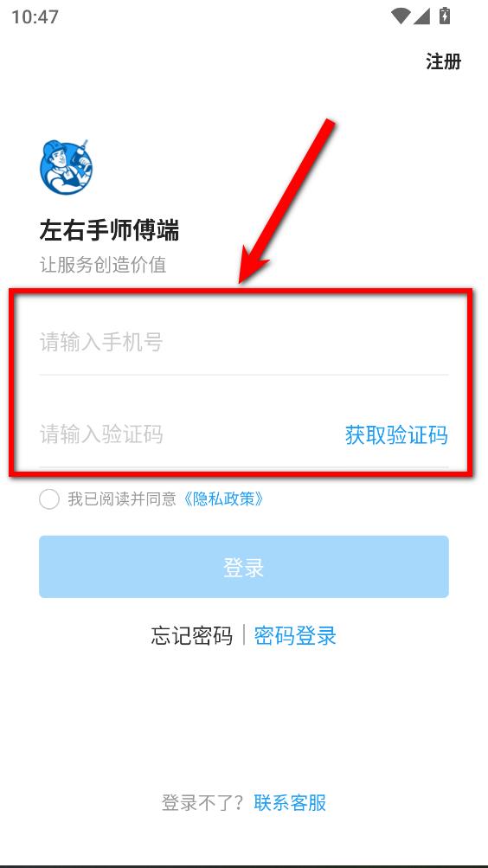This screenshot has width=488, height=868.
Task: Switch to 密码登录 password login
Action: [295, 635]
